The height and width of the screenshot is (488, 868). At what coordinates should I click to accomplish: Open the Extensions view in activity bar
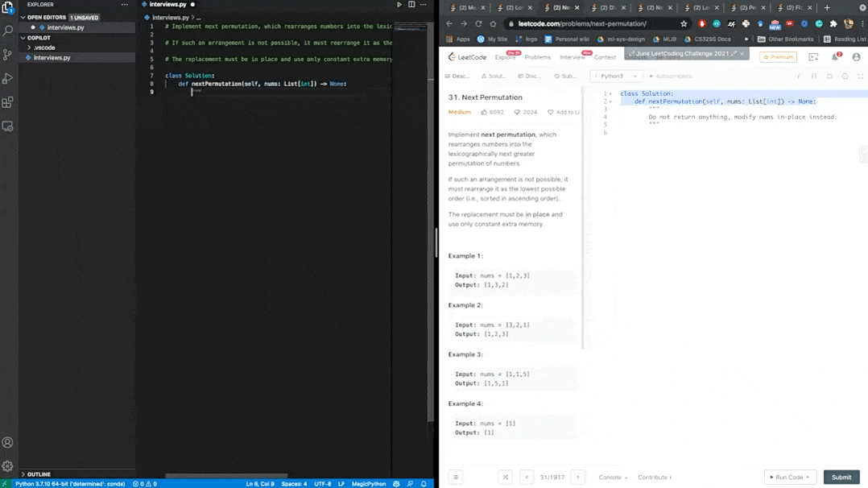[x=8, y=102]
